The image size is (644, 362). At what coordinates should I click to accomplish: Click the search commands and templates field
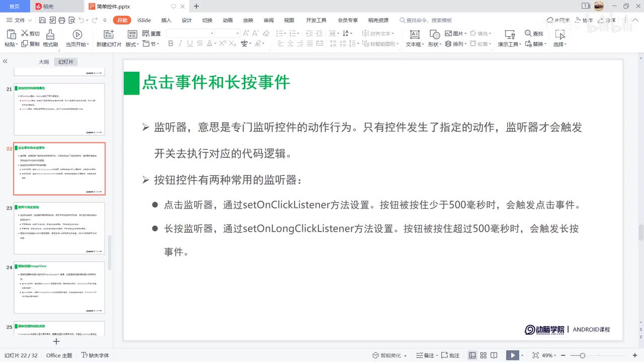point(426,20)
